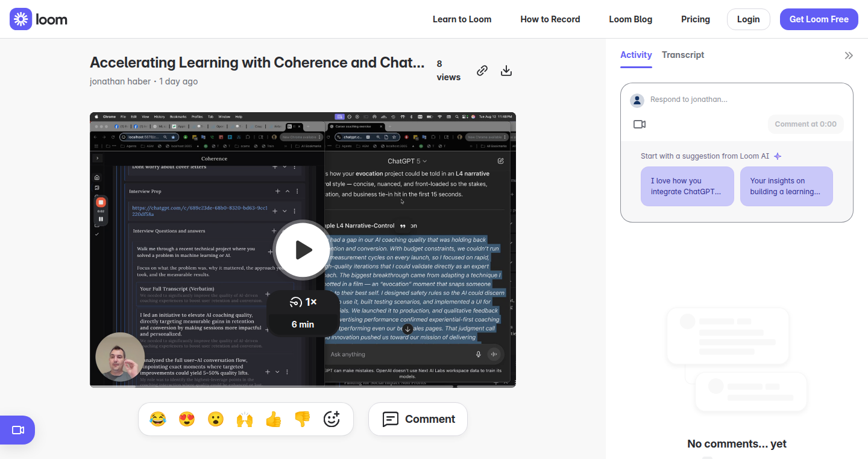Open the add custom emoji picker

[x=332, y=419]
